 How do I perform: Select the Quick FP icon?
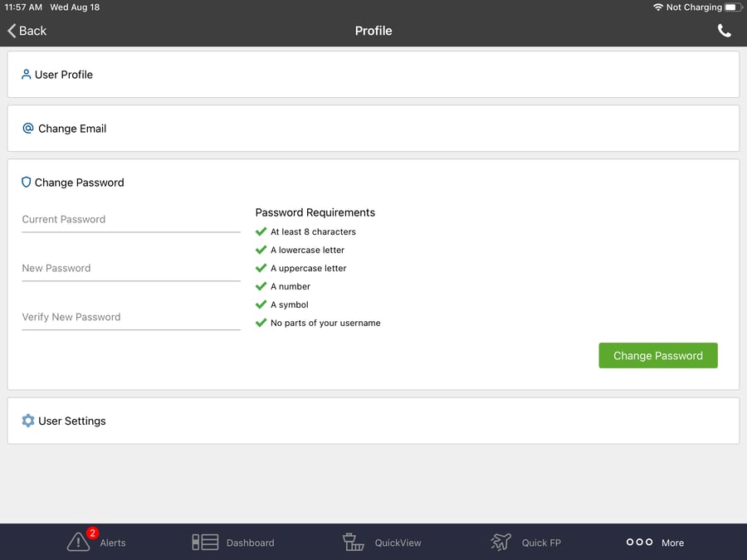coord(500,541)
